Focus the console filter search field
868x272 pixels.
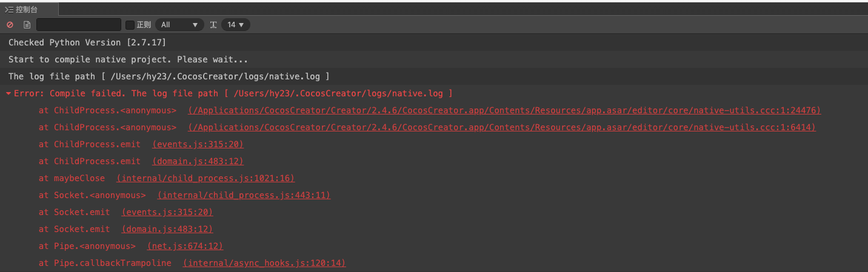[x=79, y=25]
